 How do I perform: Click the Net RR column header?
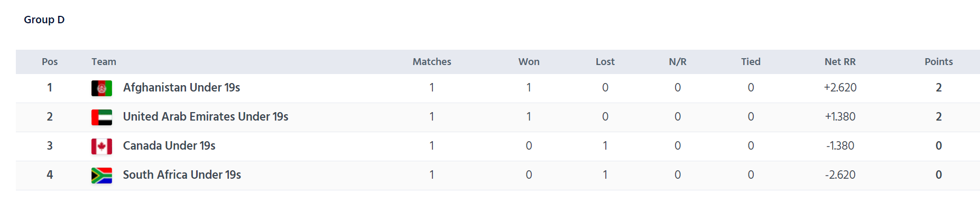click(840, 62)
